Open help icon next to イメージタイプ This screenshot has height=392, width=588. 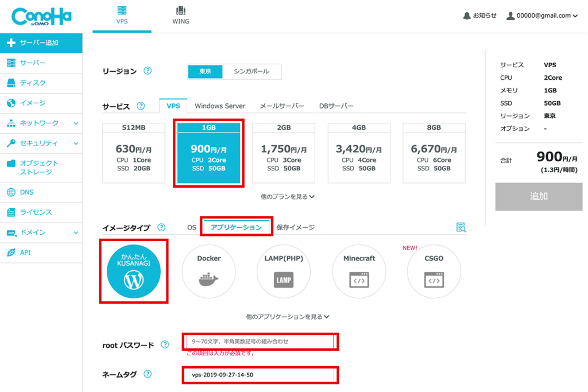[x=161, y=227]
